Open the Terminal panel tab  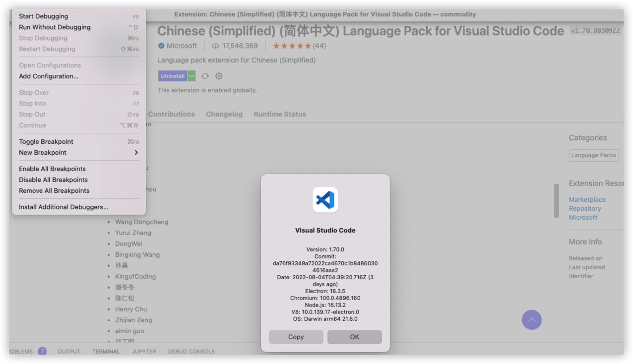[105, 351]
